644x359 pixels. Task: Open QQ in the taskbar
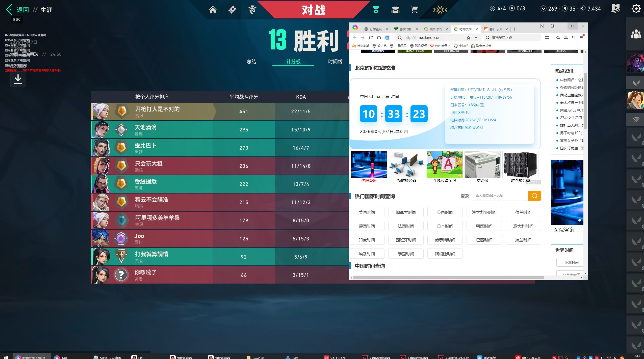[138, 357]
